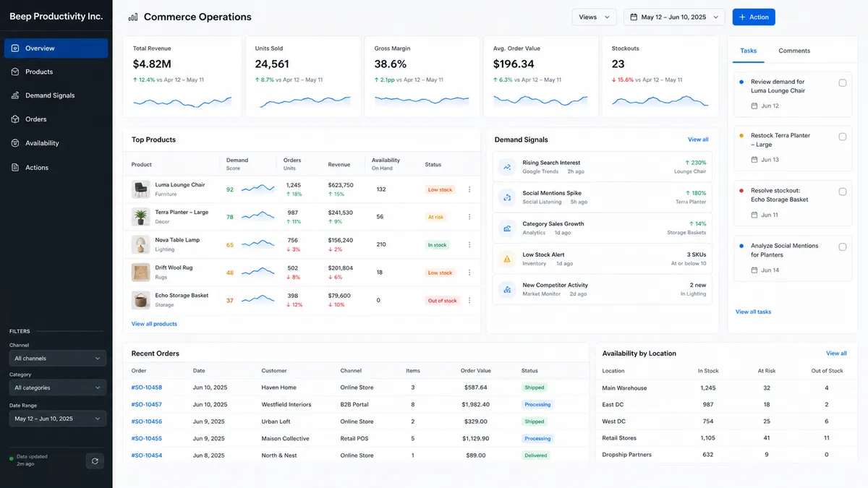The width and height of the screenshot is (868, 488).
Task: Click the Delivered status badge for #SO-10454
Action: pos(536,455)
